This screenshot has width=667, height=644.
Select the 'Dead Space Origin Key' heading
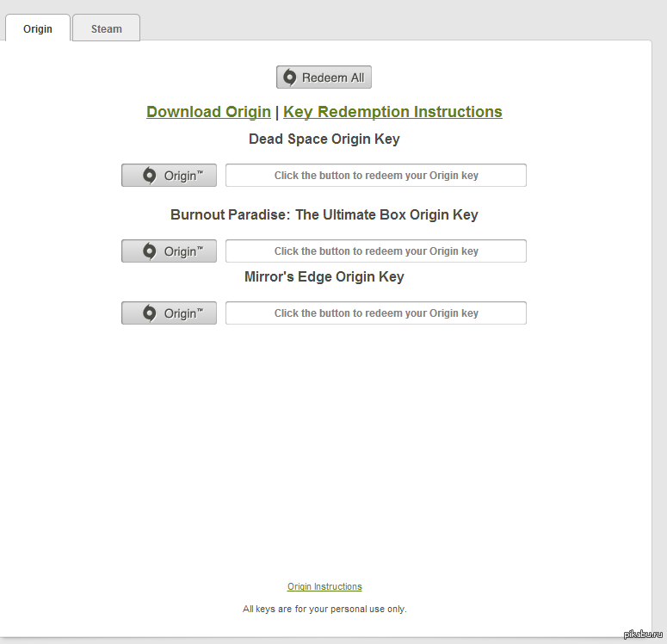coord(324,139)
